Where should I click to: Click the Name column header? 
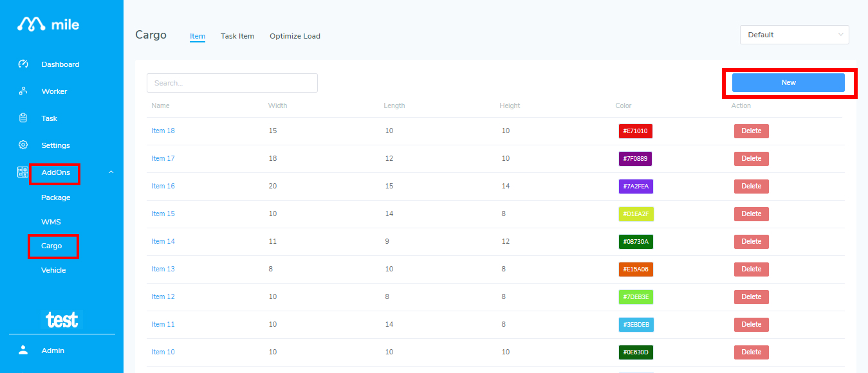point(161,105)
